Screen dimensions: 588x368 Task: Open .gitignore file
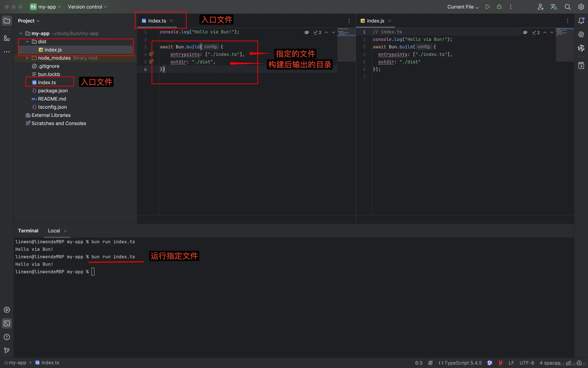[46, 66]
